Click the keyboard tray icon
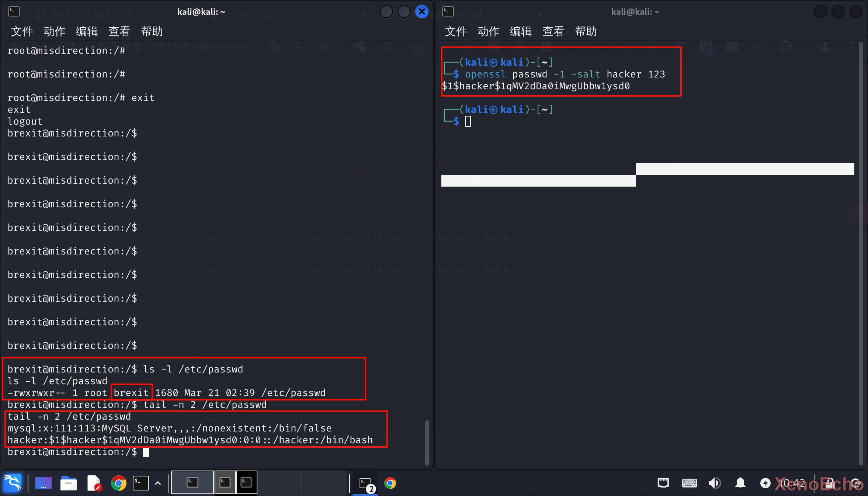 [689, 483]
